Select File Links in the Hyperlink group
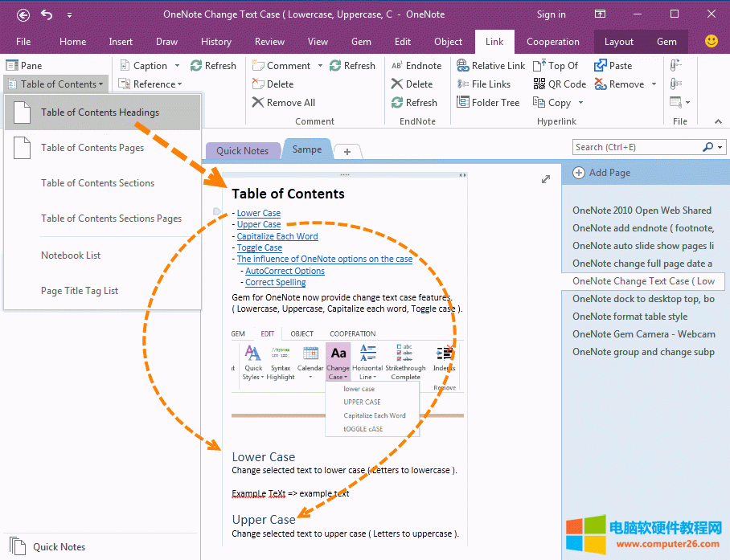 click(484, 84)
